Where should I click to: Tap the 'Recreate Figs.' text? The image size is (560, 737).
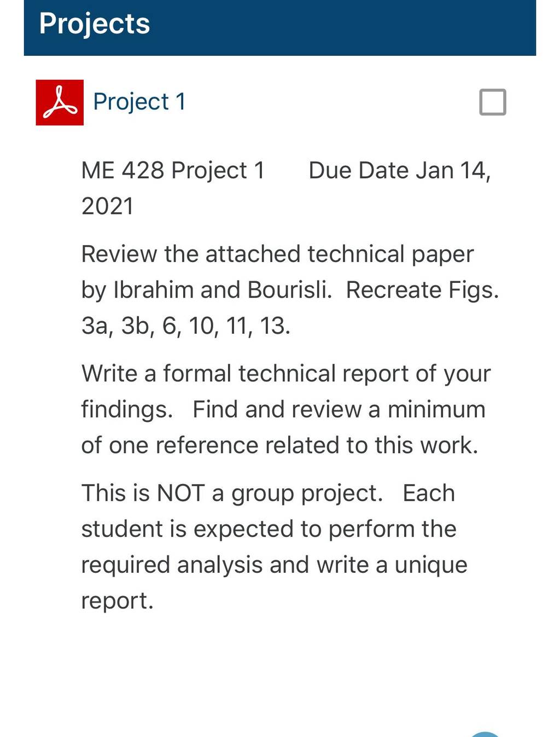tap(423, 291)
